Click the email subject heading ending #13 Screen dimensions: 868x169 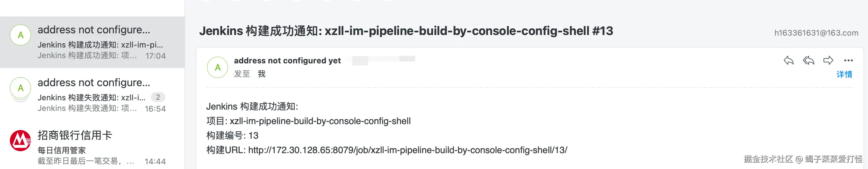406,31
